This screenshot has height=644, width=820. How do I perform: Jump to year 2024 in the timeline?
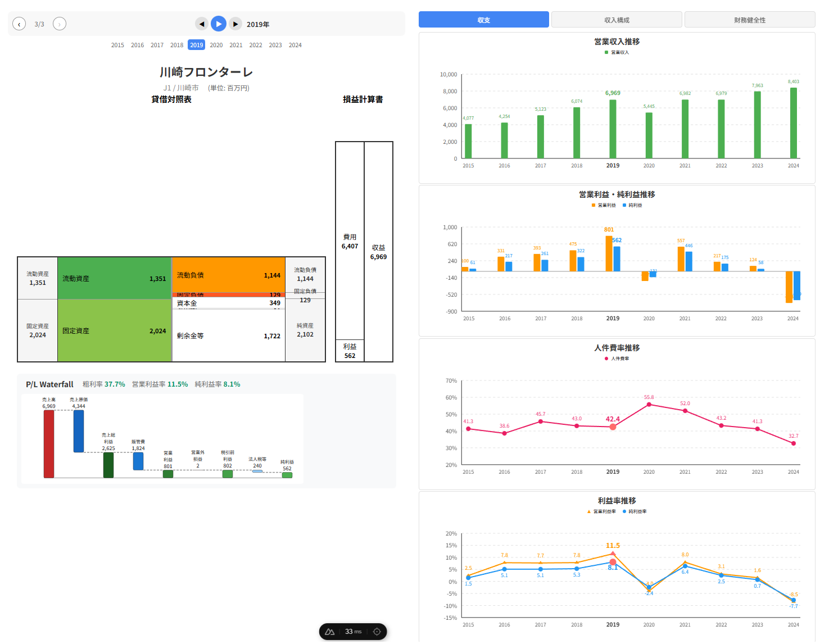pyautogui.click(x=295, y=45)
